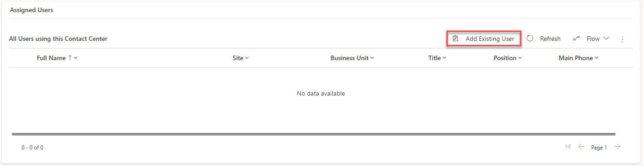Click the Flow connector icon
The width and height of the screenshot is (644, 166).
click(x=577, y=39)
